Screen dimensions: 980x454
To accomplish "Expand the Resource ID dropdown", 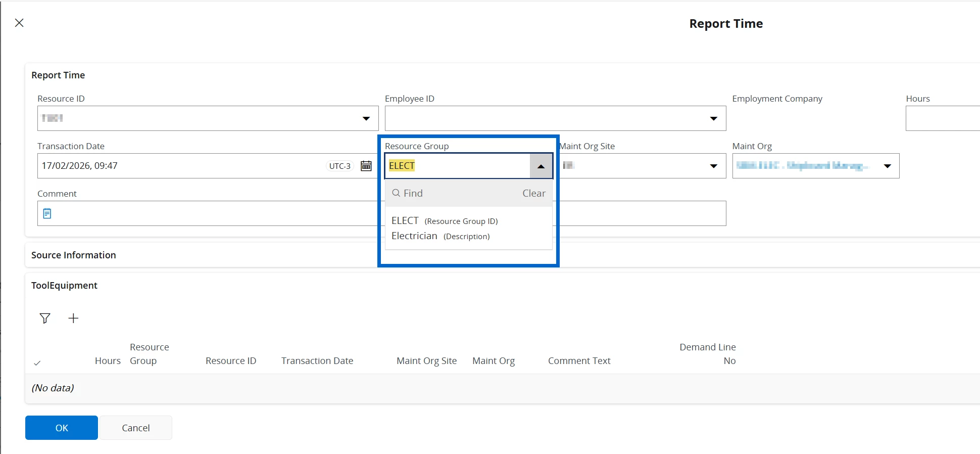I will point(366,118).
